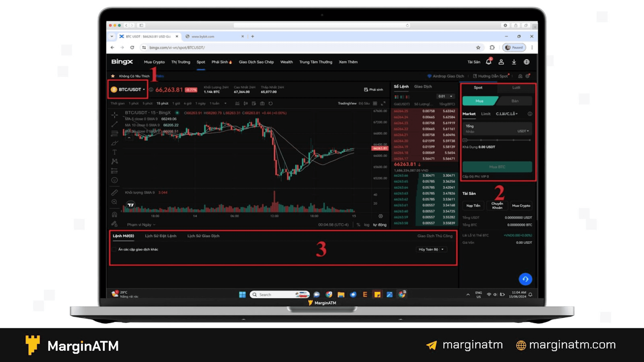Open the 'Phạm vi Ngày' range dropdown
Screen dimensions: 644x362
[x=141, y=225]
